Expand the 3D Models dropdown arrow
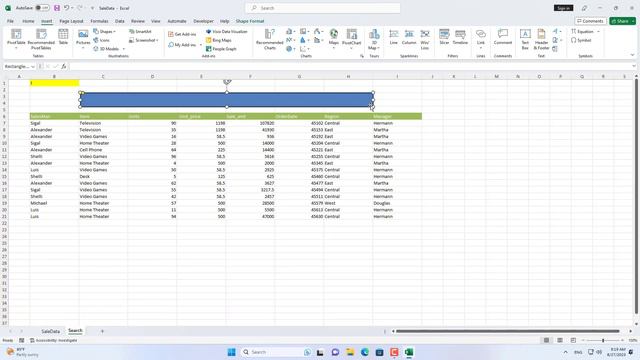 [x=124, y=49]
